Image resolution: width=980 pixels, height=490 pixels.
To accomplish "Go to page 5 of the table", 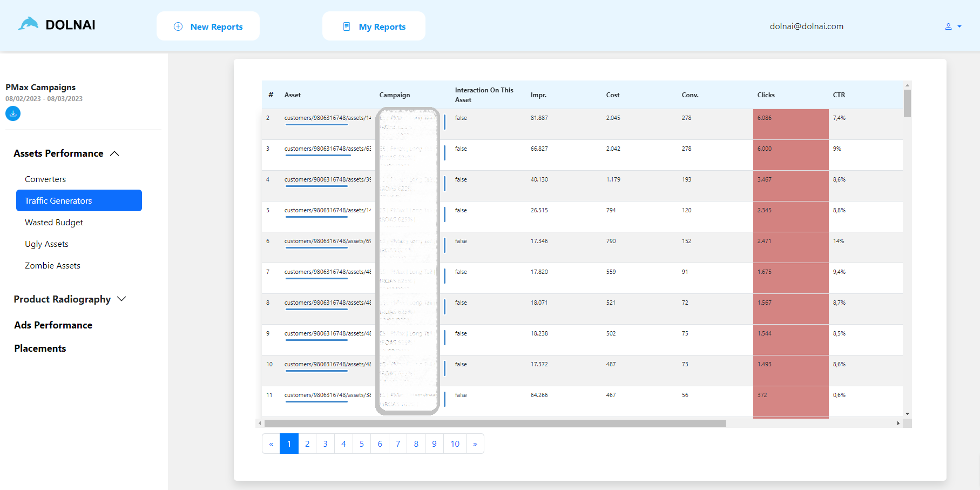I will [362, 444].
